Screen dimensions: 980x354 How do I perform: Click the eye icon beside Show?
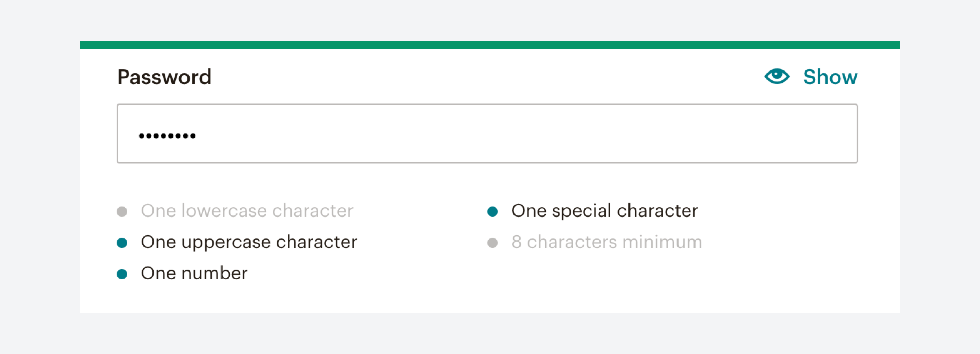[x=777, y=77]
